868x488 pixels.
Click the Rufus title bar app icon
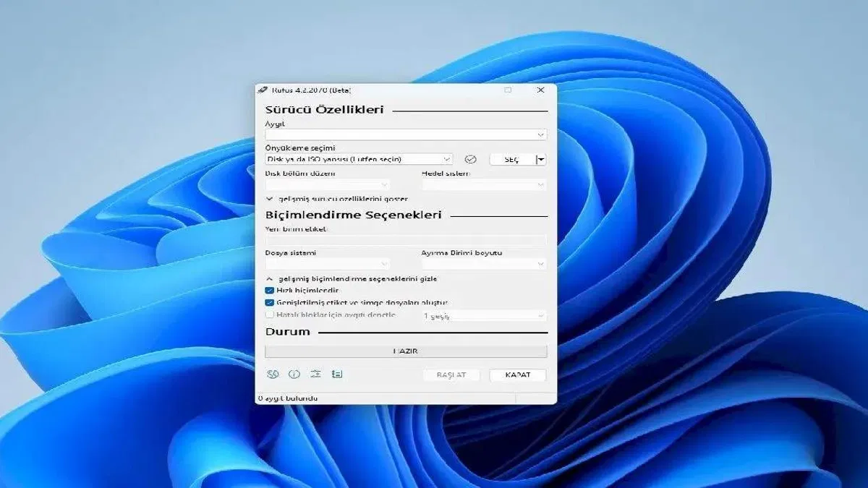point(263,90)
